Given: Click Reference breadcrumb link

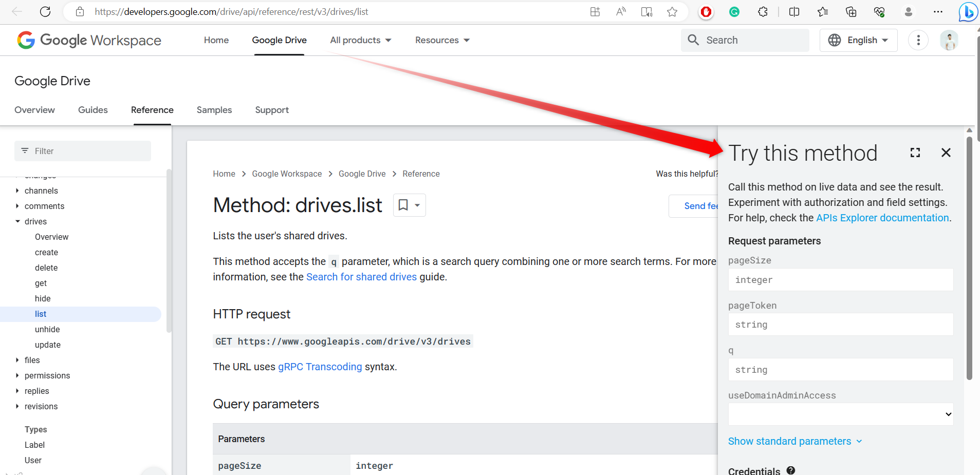Looking at the screenshot, I should (421, 174).
